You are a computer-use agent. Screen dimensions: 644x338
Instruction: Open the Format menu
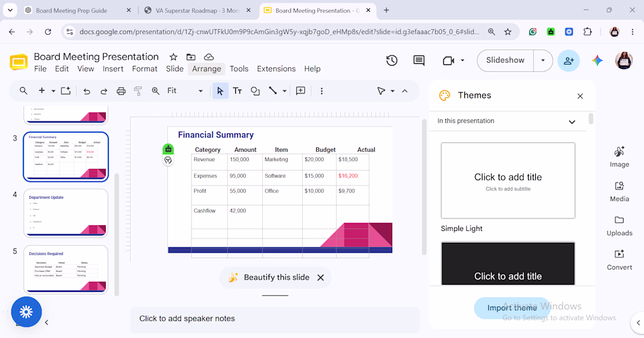(x=145, y=69)
